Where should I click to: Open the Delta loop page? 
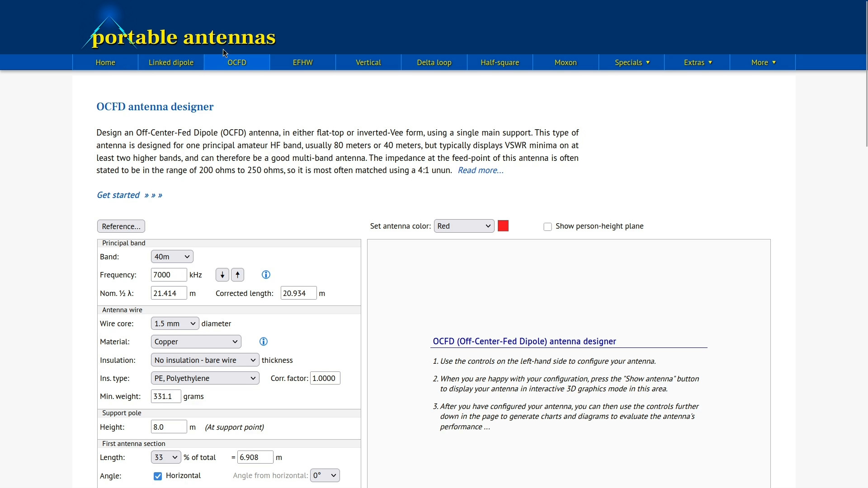(x=434, y=62)
